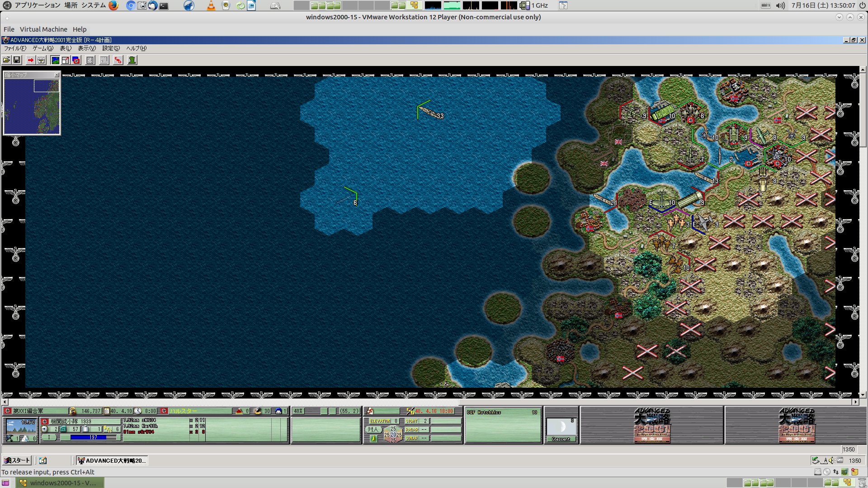Click the horizontal scrollbar left arrow

(x=5, y=402)
